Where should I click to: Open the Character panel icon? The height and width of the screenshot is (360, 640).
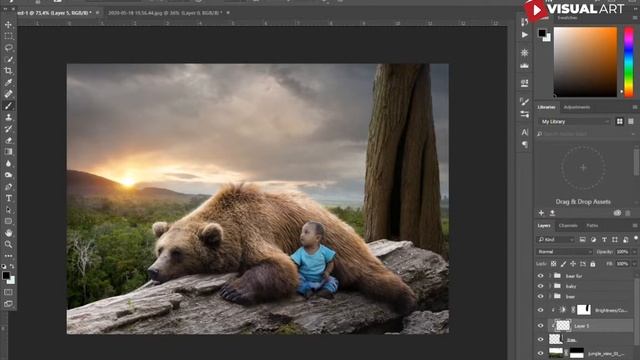[524, 132]
